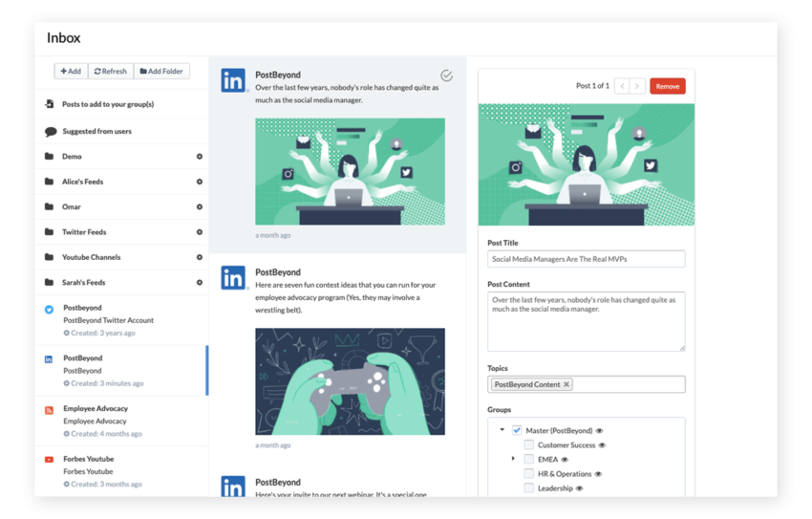Click the Alice's Feeds folder icon
This screenshot has height=519, width=812.
click(49, 182)
